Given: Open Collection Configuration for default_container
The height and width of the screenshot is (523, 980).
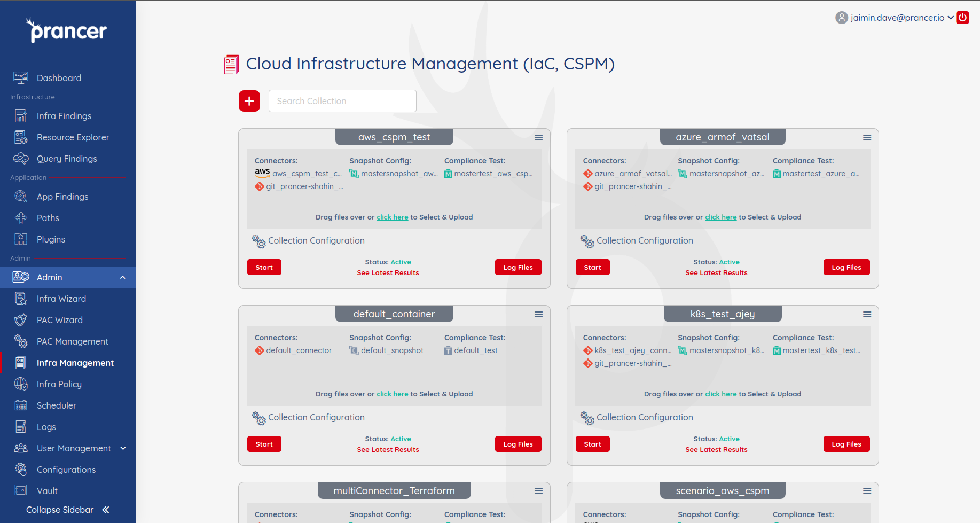Looking at the screenshot, I should [x=309, y=418].
